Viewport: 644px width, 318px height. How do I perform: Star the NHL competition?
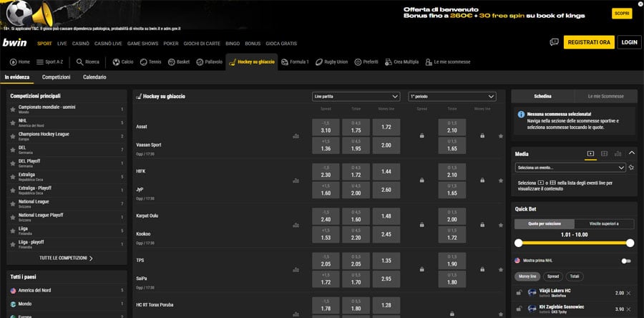13,123
